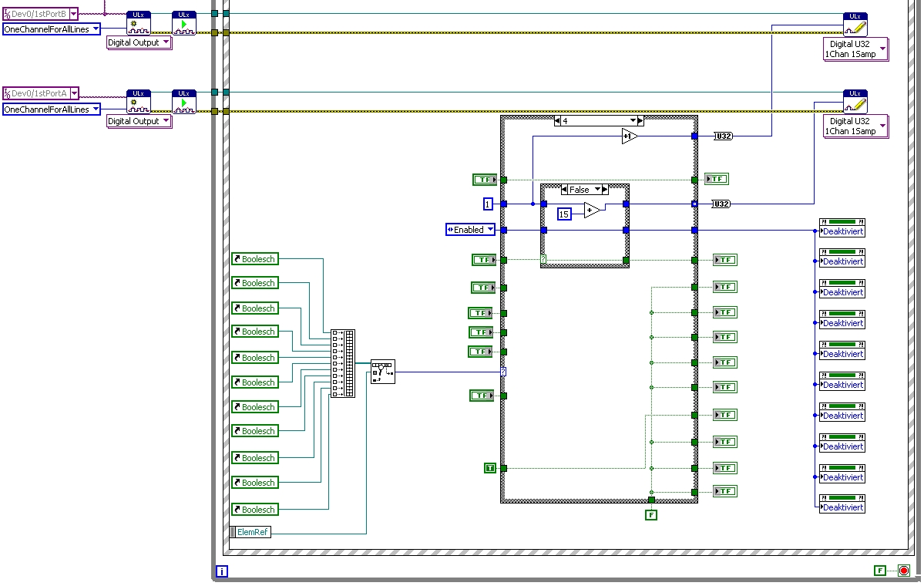924x586 pixels.
Task: Select the ULx Start Task VI in the 1stPortA row
Action: (x=184, y=102)
